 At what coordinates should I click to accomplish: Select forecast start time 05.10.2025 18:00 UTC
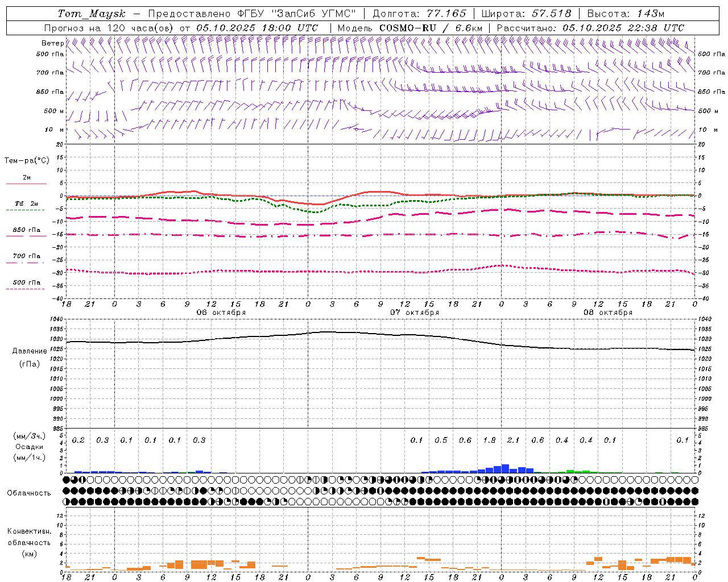257,28
